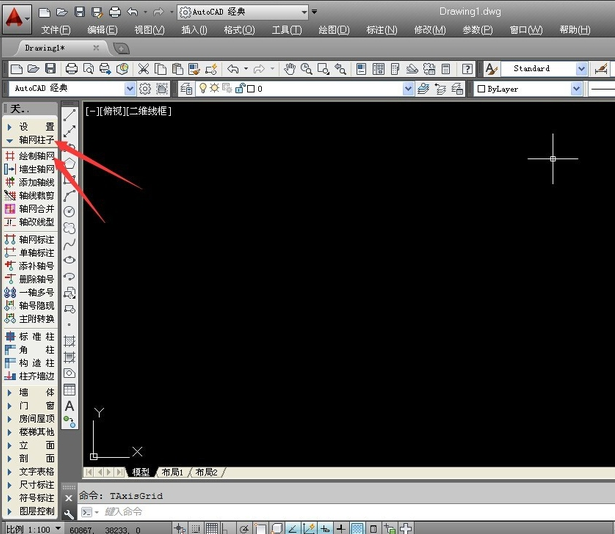The width and height of the screenshot is (615, 534).
Task: Switch to the 布局1 layout tab
Action: tap(173, 472)
